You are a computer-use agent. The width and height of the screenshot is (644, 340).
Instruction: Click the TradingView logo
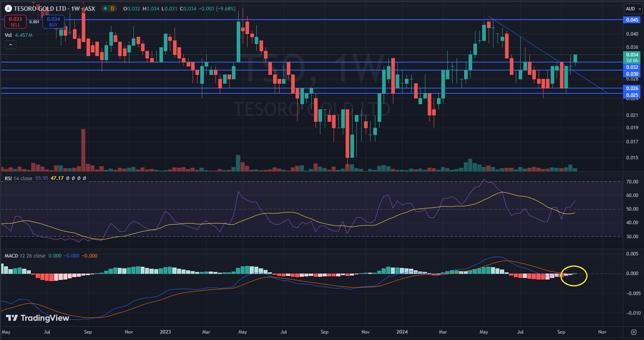coord(38,318)
